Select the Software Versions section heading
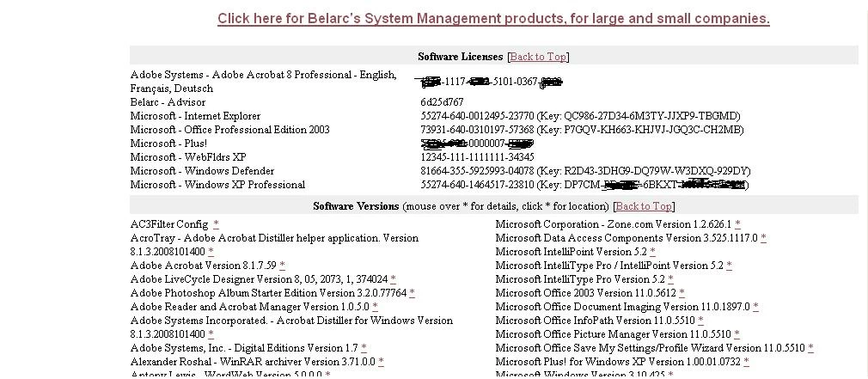This screenshot has width=868, height=379. pyautogui.click(x=356, y=205)
